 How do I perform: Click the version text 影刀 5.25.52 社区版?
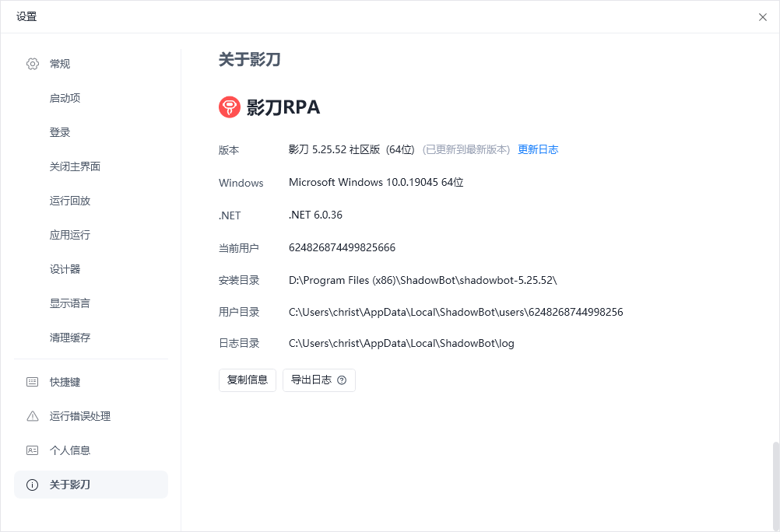coord(334,149)
